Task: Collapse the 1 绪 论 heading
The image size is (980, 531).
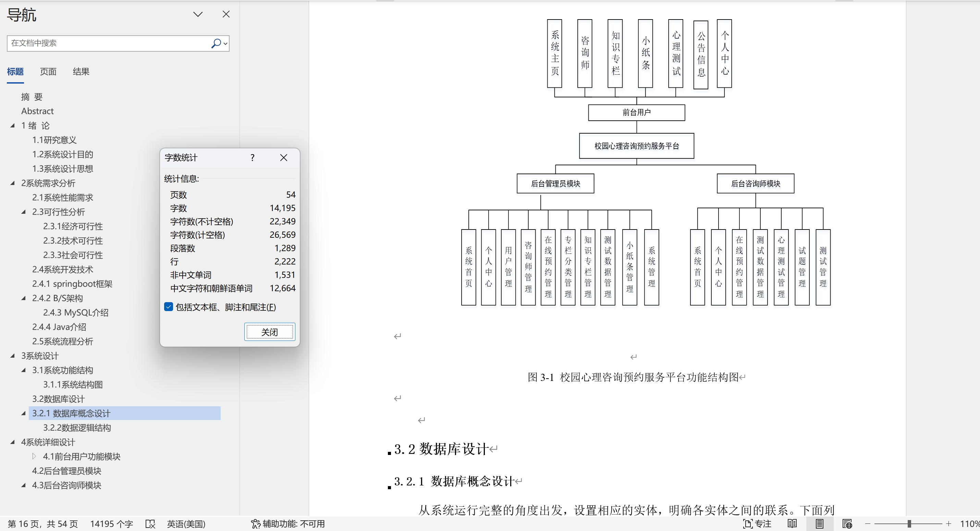Action: pyautogui.click(x=13, y=125)
